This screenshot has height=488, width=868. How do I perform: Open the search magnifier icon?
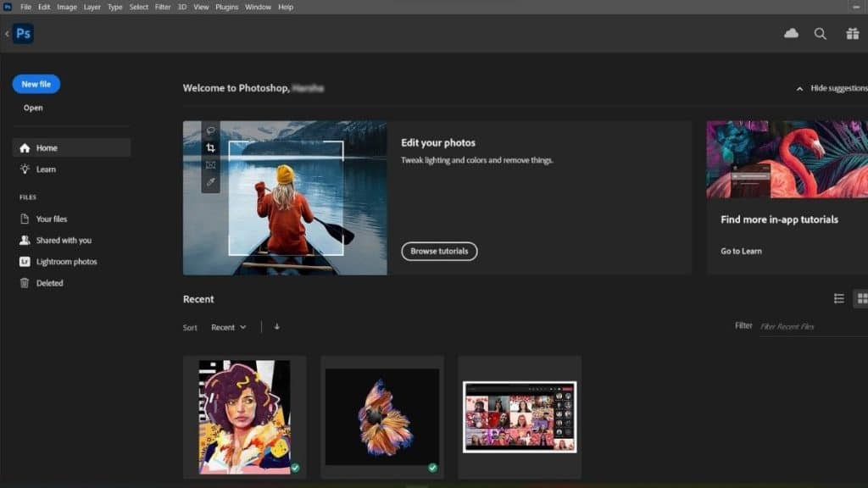pos(821,34)
